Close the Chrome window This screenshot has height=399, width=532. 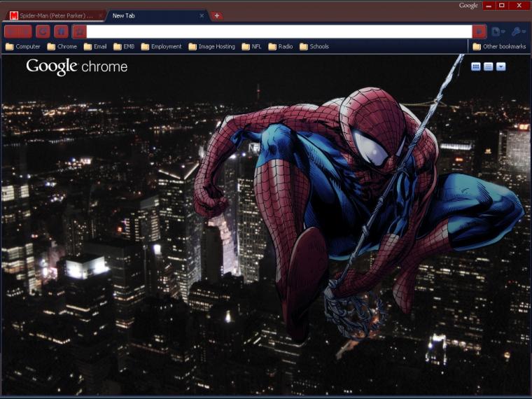[x=519, y=6]
